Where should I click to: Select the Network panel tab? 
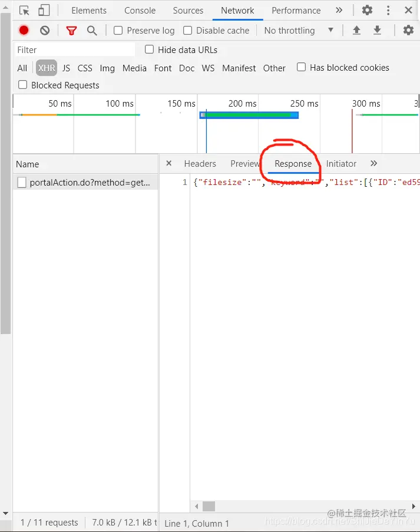point(237,11)
